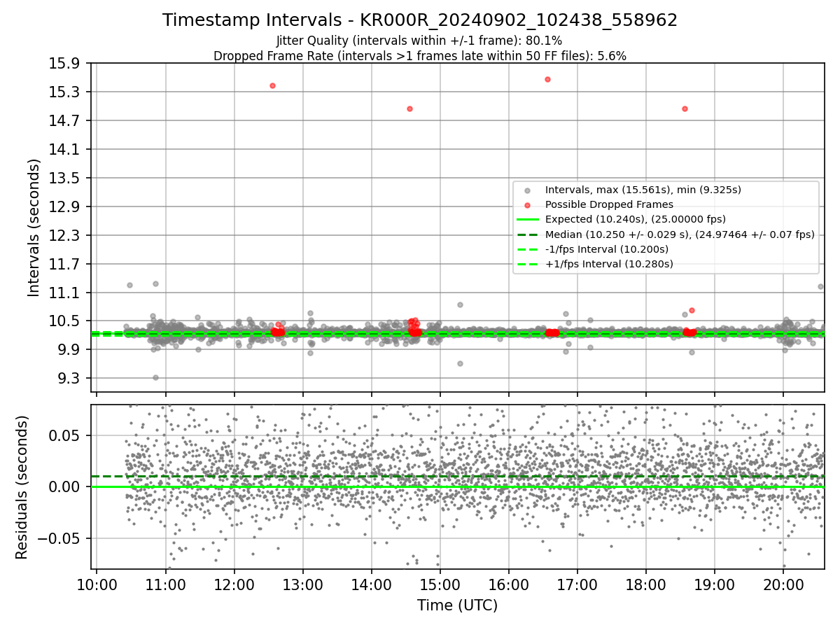
Task: Click the x-axis tick label "16:00"
Action: [x=508, y=584]
